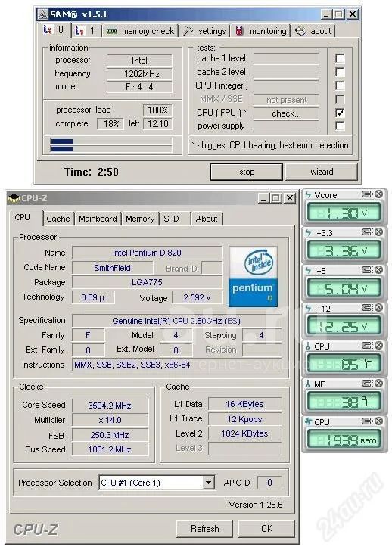The image size is (392, 550).
Task: Click the Refresh button in CPU-Z
Action: coord(204,529)
